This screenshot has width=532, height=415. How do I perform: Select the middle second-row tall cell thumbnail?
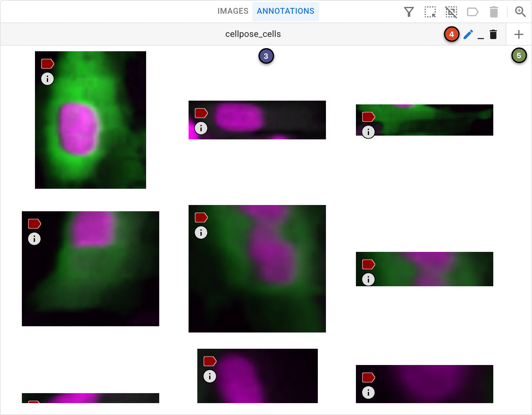tap(257, 269)
